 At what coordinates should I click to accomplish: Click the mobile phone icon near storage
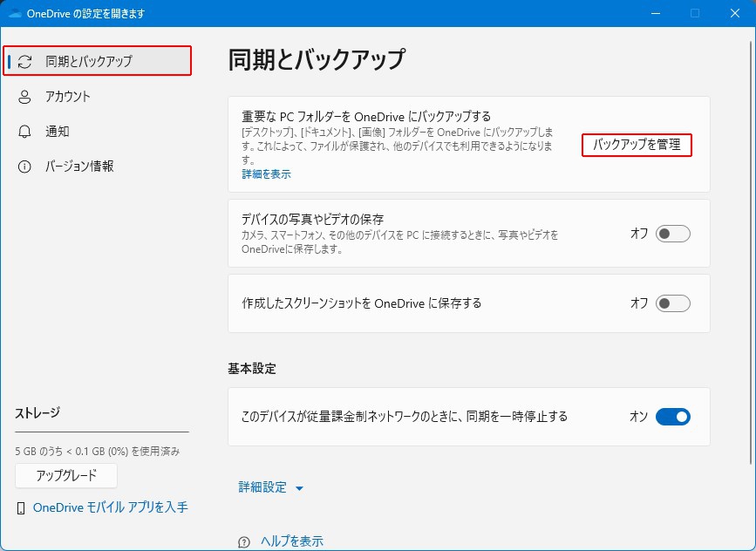21,507
